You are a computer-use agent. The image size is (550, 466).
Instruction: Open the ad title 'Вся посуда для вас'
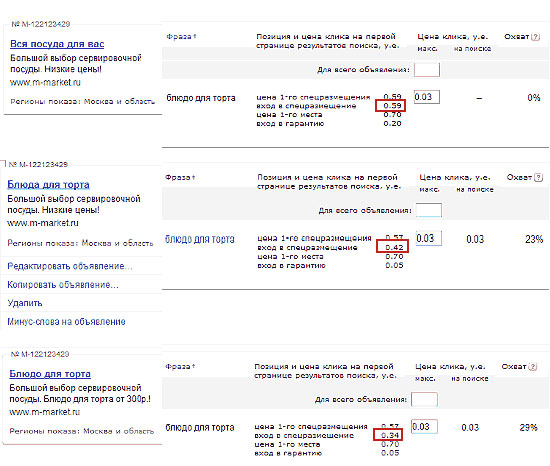[x=57, y=44]
